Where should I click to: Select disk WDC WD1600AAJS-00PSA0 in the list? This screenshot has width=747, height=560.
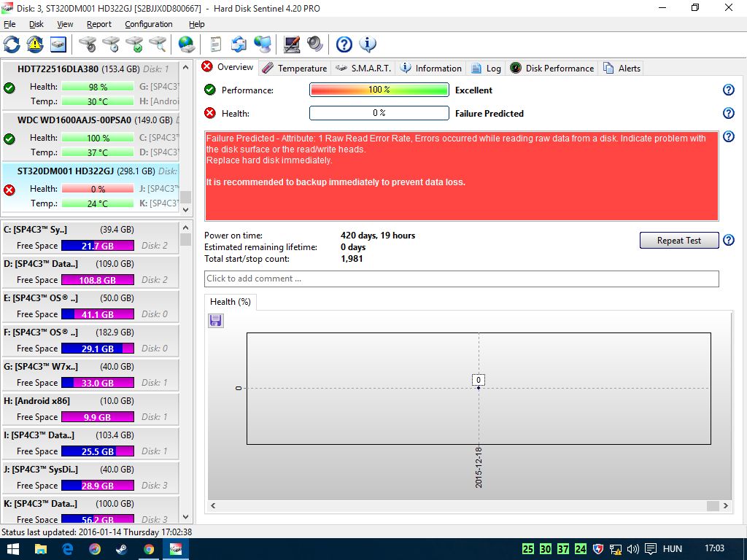click(x=90, y=136)
